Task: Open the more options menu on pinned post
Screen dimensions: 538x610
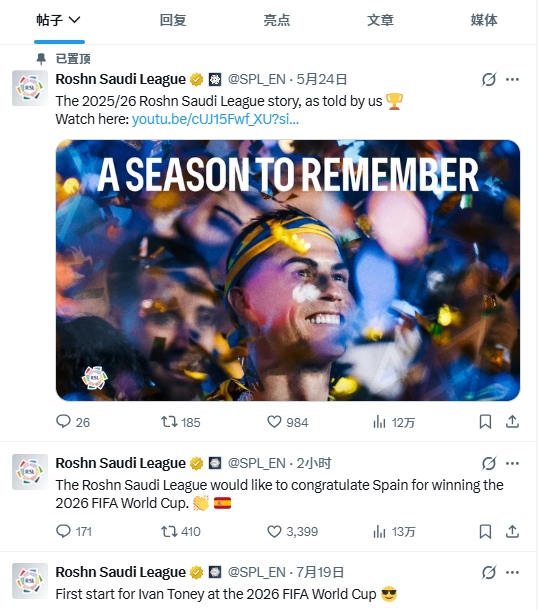Action: (x=512, y=80)
